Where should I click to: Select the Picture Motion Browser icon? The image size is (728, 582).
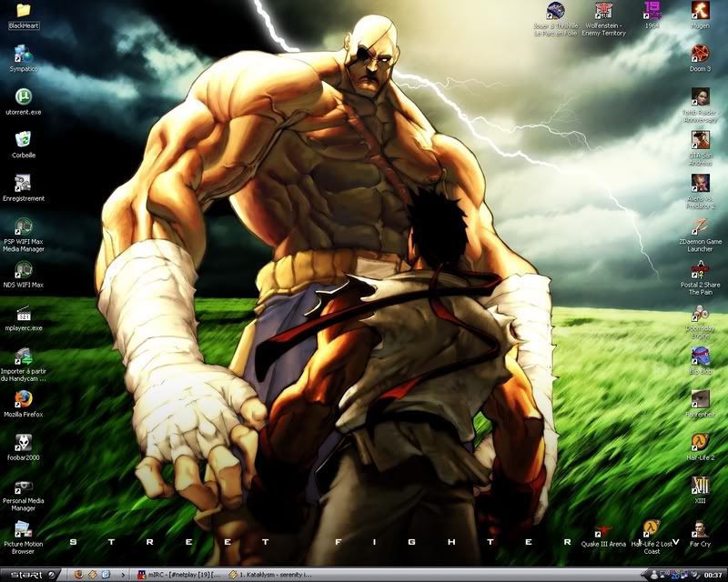tap(24, 538)
